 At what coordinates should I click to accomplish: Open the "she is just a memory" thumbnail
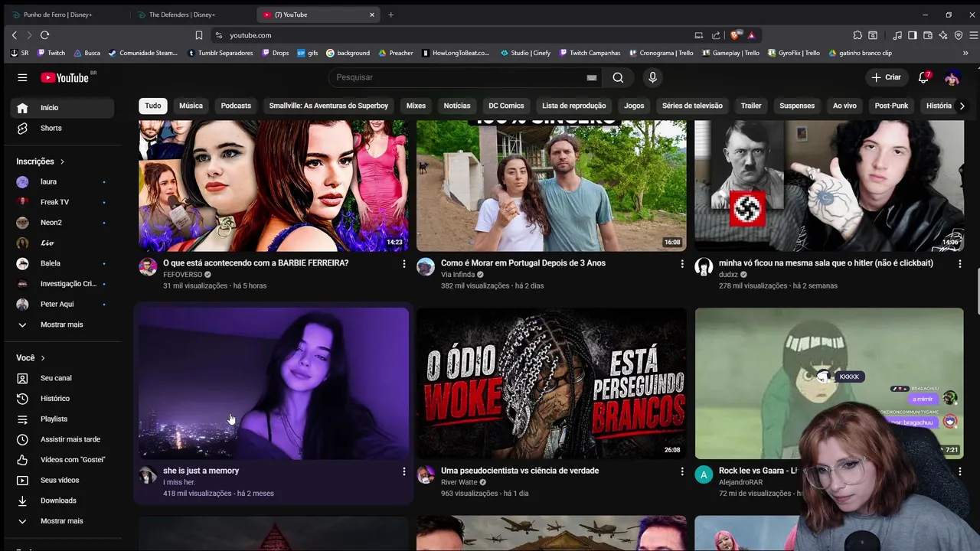tap(273, 383)
